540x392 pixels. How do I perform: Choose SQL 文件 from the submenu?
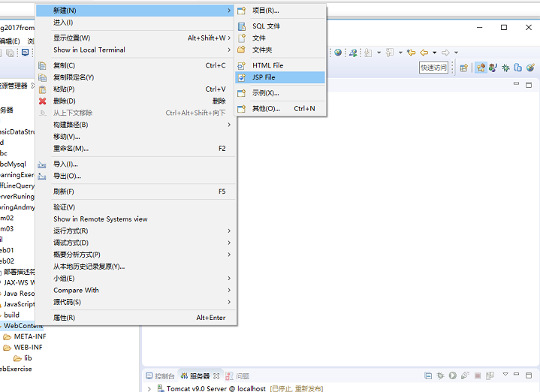coord(280,26)
